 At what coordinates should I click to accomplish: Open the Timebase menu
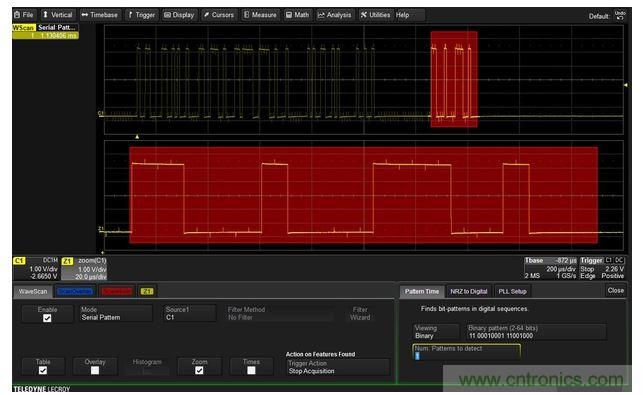pos(99,15)
